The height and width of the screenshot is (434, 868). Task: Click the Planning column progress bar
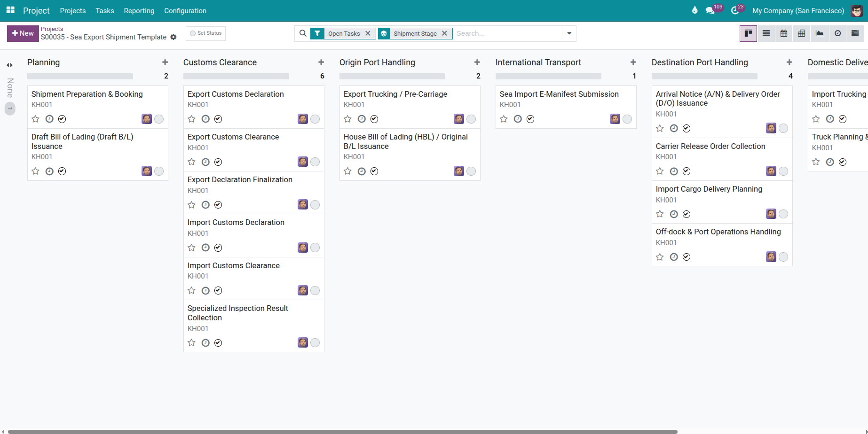pyautogui.click(x=80, y=76)
